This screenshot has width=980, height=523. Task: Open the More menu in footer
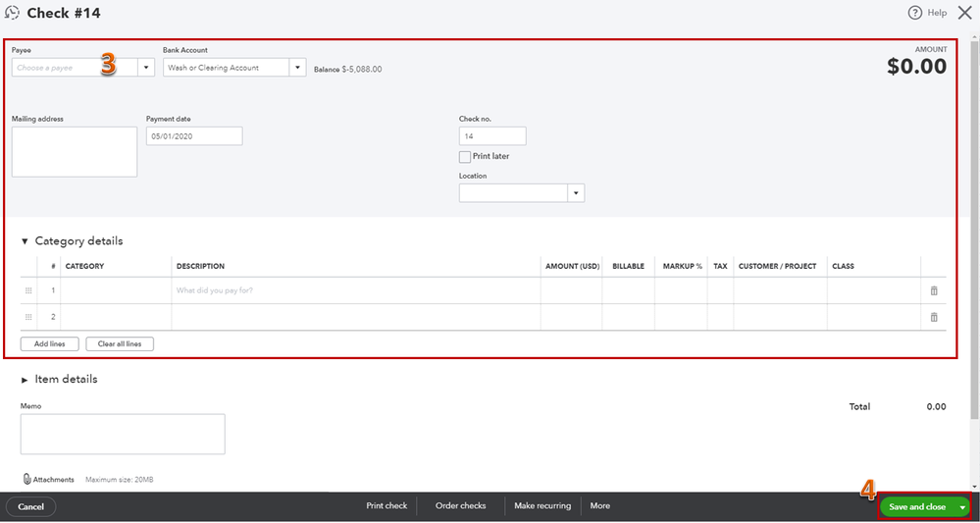[600, 505]
